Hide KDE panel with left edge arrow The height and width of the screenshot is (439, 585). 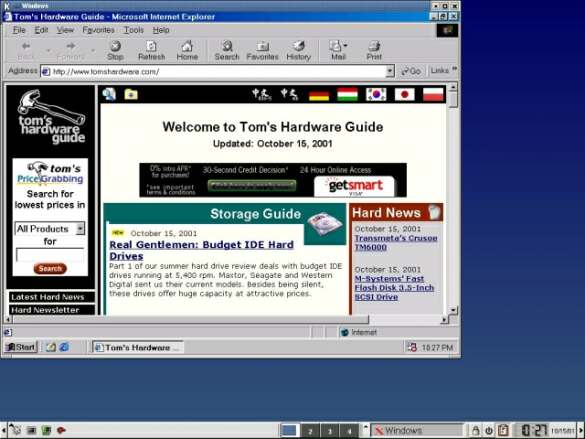3,430
